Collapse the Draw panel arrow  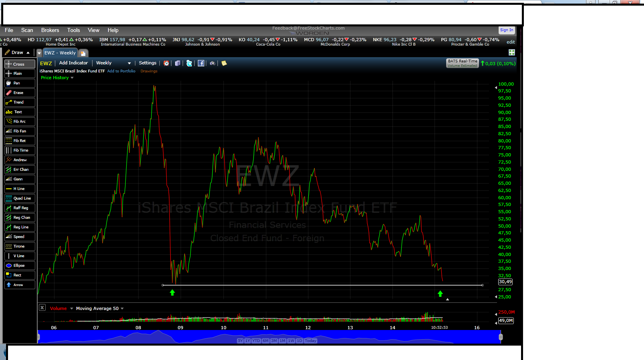[28, 53]
